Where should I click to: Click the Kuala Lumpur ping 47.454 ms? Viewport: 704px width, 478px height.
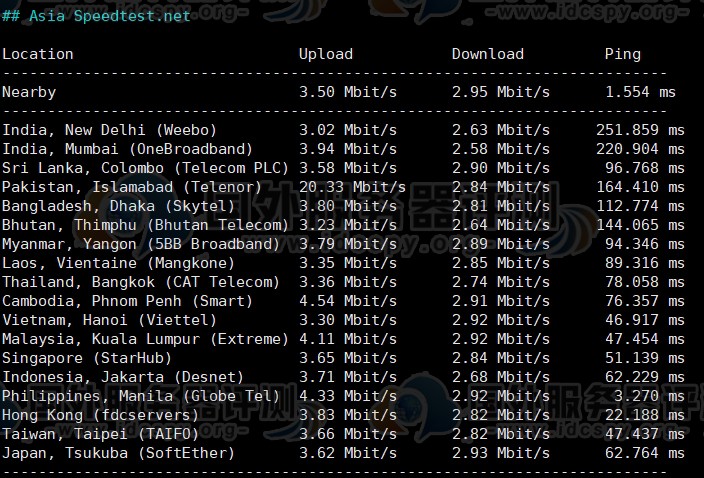(645, 339)
